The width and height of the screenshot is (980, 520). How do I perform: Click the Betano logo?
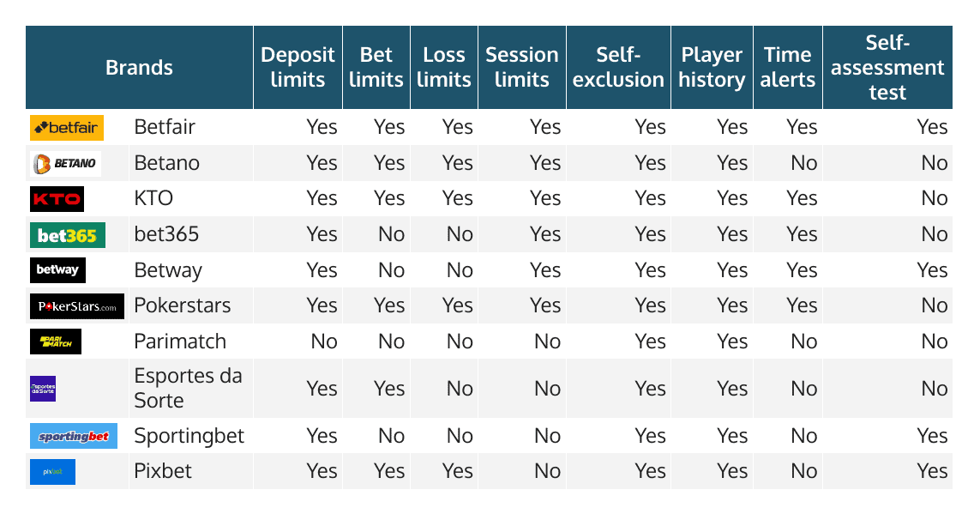point(66,163)
